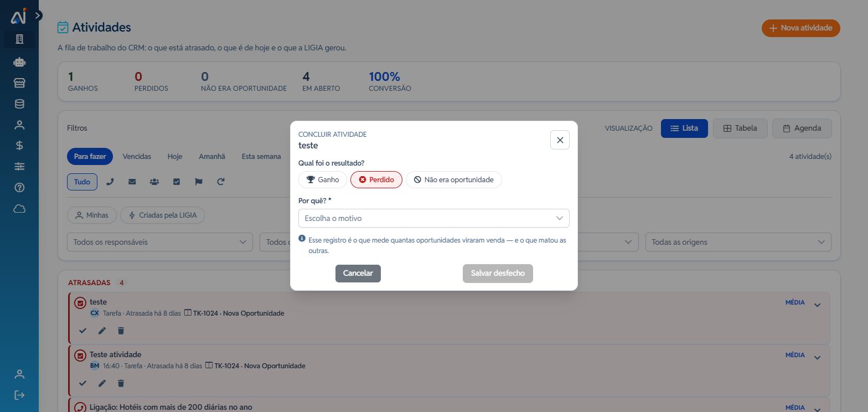Open the store sidebar icon
Viewport: 868px width, 412px height.
coord(19,83)
